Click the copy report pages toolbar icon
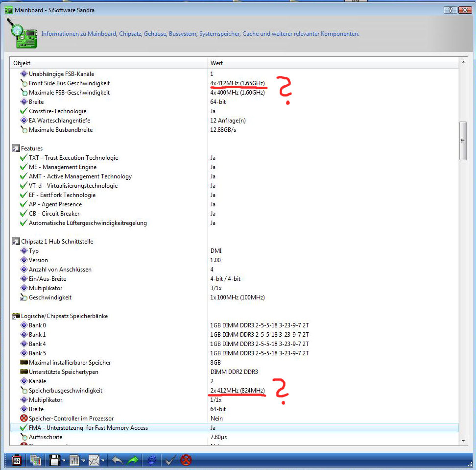Screen dimensions: 476x470 point(36,460)
